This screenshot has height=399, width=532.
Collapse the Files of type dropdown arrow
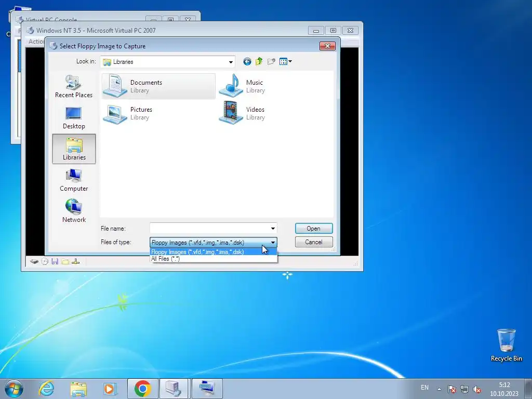click(x=273, y=242)
